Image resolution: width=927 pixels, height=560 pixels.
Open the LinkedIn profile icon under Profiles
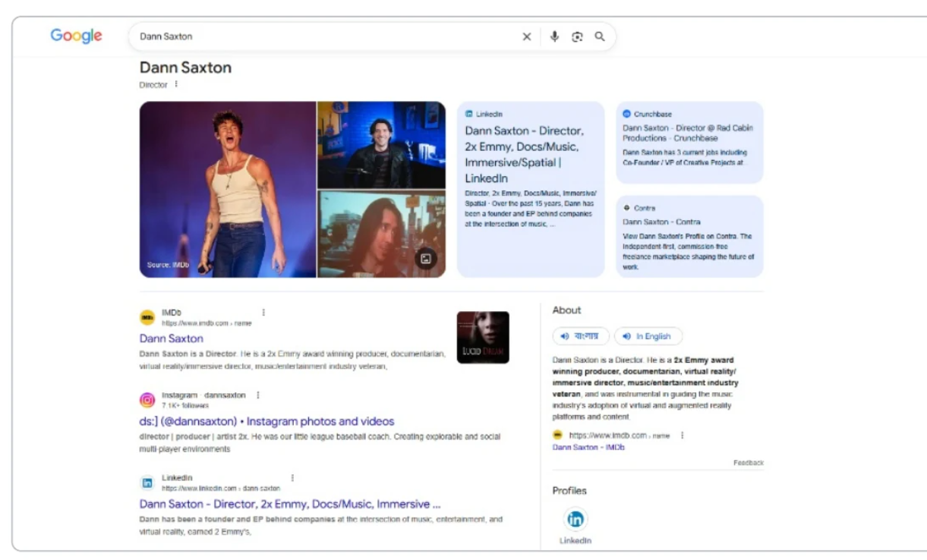click(x=575, y=519)
